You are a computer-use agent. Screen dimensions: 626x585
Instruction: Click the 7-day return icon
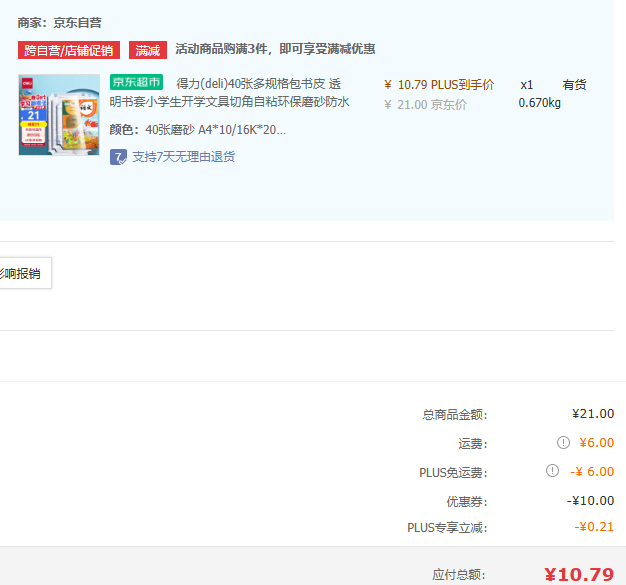(x=118, y=157)
